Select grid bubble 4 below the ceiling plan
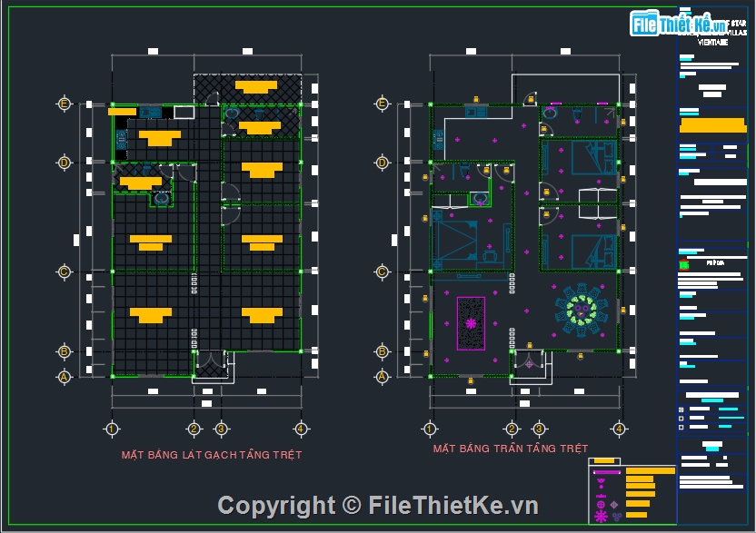 619,429
